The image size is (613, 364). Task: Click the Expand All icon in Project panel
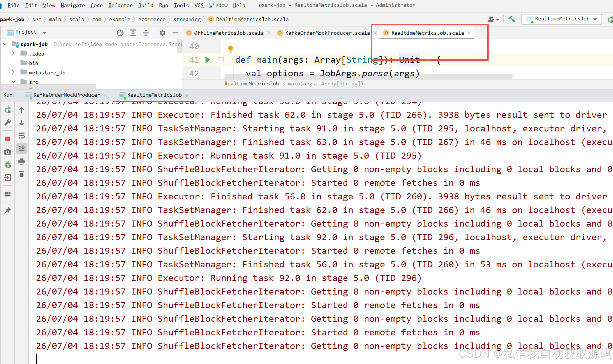[x=133, y=33]
